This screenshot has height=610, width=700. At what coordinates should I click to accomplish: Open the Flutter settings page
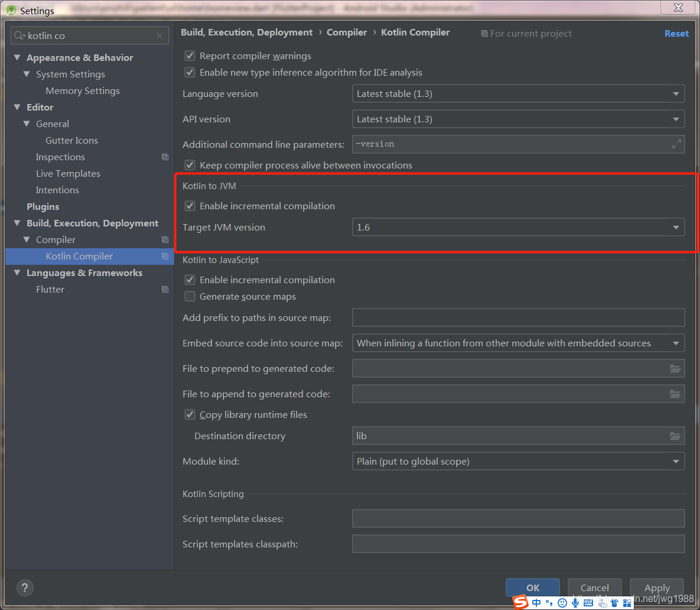pyautogui.click(x=50, y=290)
